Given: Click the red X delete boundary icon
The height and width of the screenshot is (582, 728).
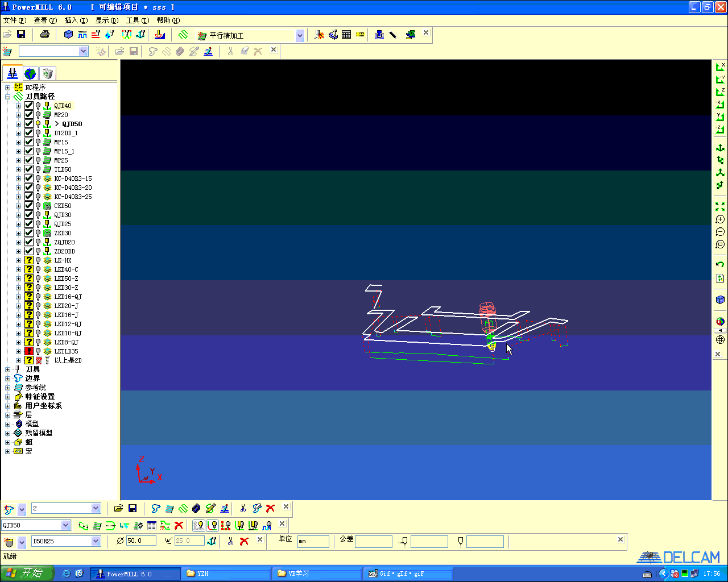Looking at the screenshot, I should tap(271, 508).
